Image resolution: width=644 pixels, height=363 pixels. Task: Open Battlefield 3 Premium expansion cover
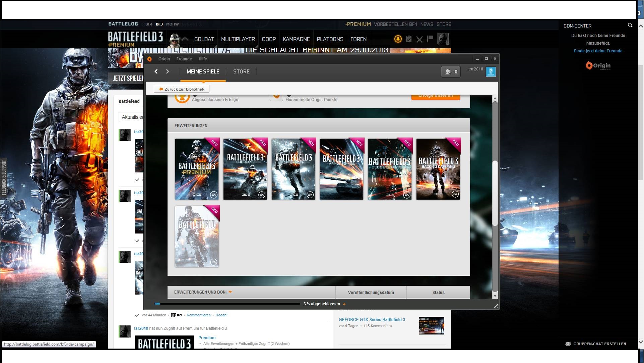[x=197, y=169]
